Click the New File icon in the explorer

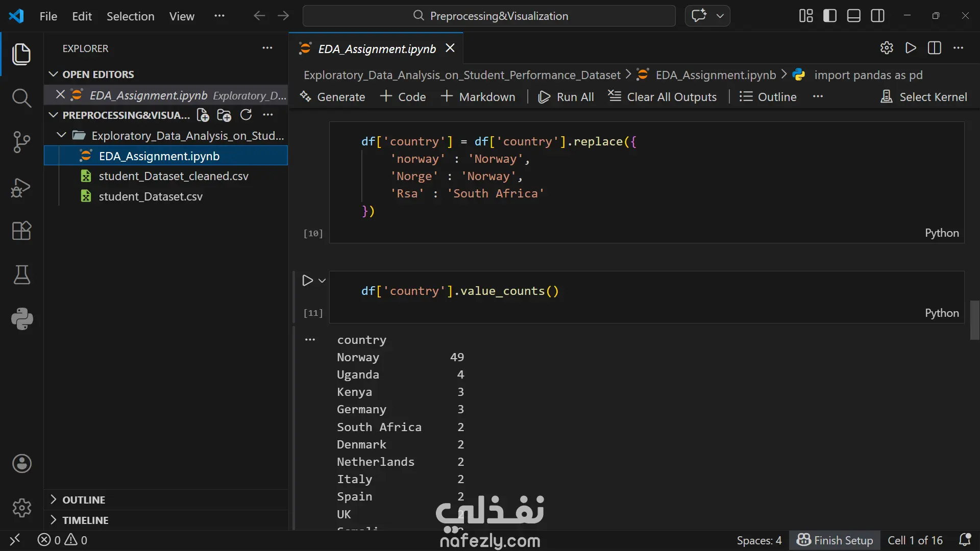(203, 115)
